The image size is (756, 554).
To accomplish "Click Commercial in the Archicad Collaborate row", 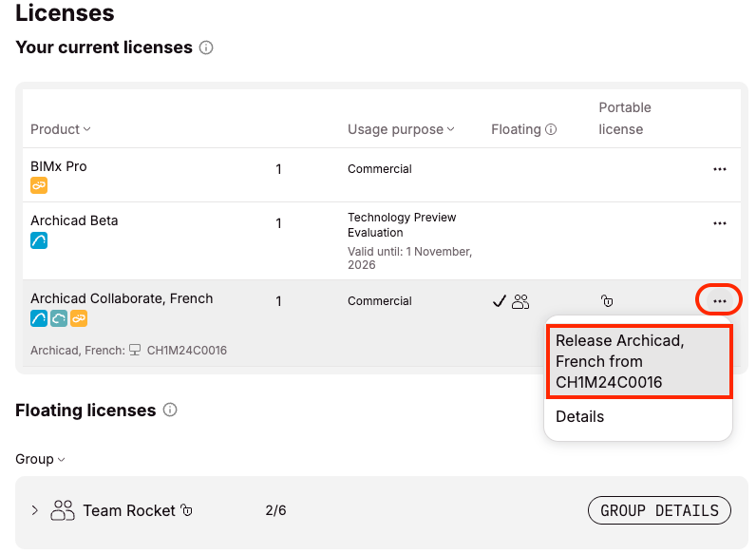I will (x=380, y=301).
